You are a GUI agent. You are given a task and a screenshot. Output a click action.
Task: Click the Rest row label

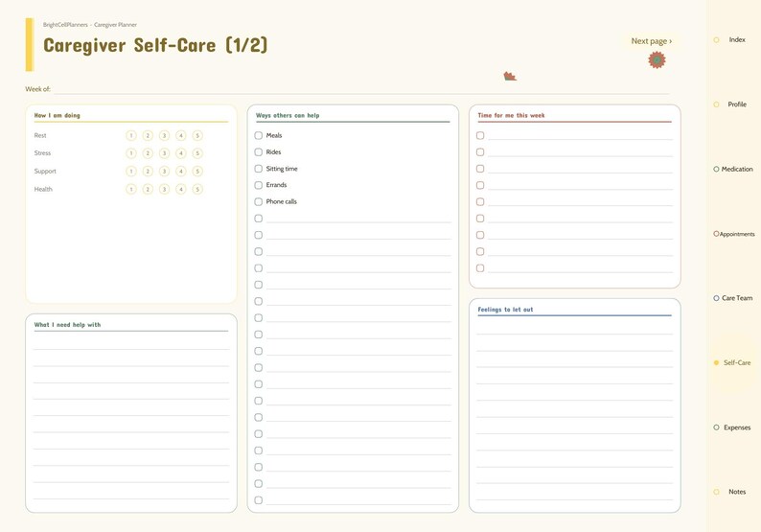(x=40, y=135)
